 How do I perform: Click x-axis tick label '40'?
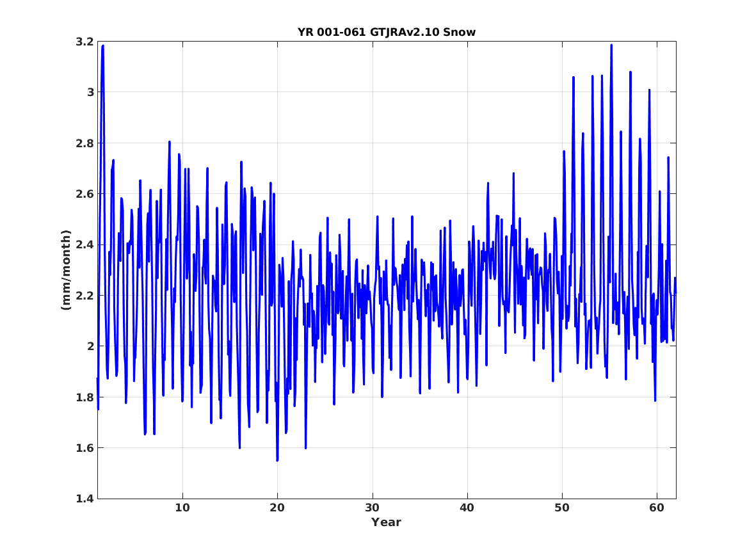pyautogui.click(x=467, y=508)
